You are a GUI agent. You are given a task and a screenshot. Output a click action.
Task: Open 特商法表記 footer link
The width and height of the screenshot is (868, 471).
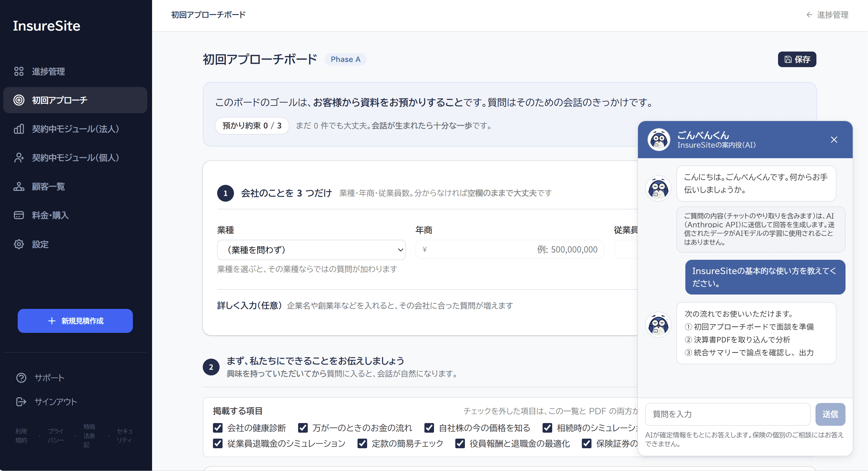click(89, 436)
